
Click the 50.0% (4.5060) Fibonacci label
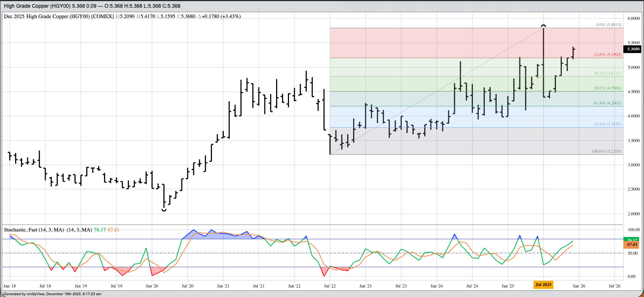[x=608, y=88]
